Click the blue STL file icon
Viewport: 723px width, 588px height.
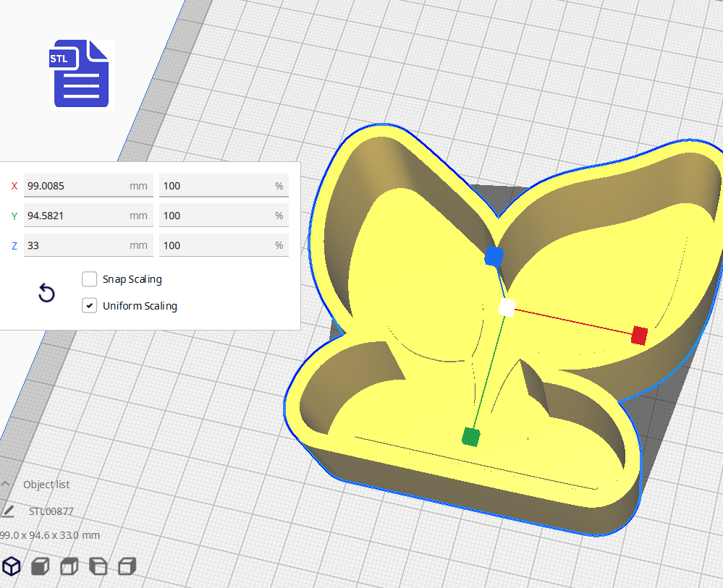click(81, 74)
